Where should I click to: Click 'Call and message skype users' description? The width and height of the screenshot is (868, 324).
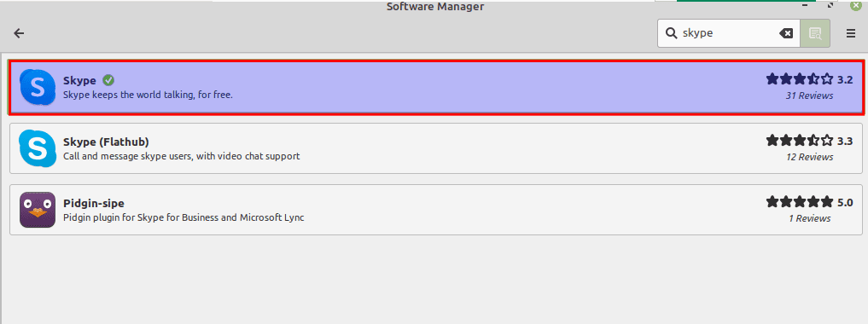pos(182,156)
